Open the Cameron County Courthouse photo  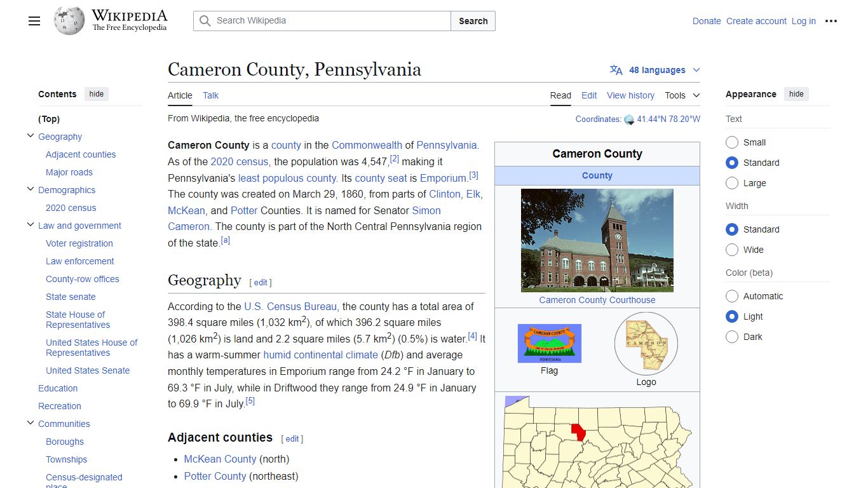click(597, 240)
